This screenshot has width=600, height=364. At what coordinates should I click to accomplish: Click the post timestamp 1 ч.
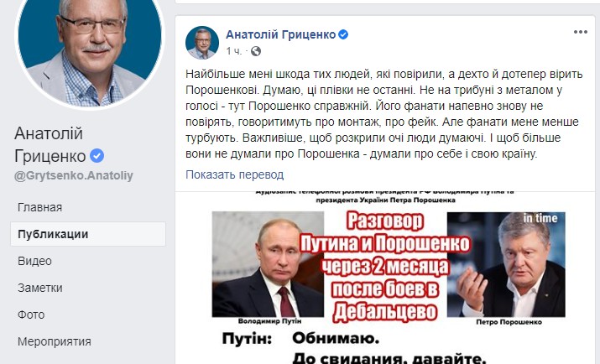coord(234,51)
